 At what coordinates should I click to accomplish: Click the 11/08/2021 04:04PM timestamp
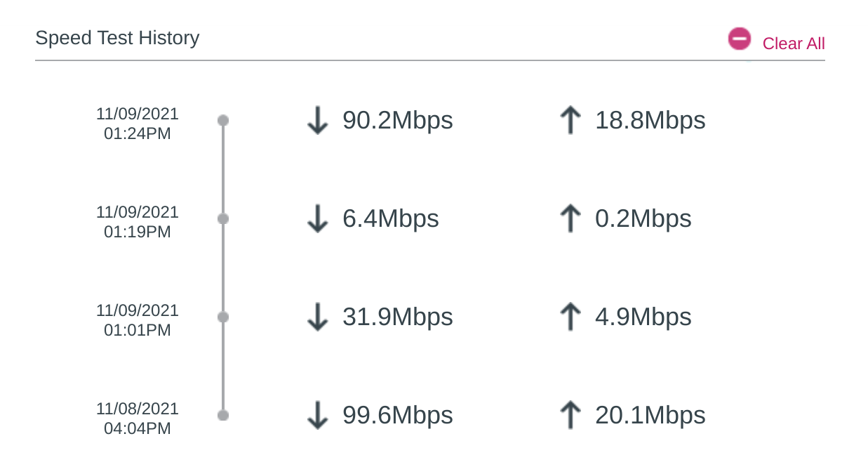coord(138,419)
